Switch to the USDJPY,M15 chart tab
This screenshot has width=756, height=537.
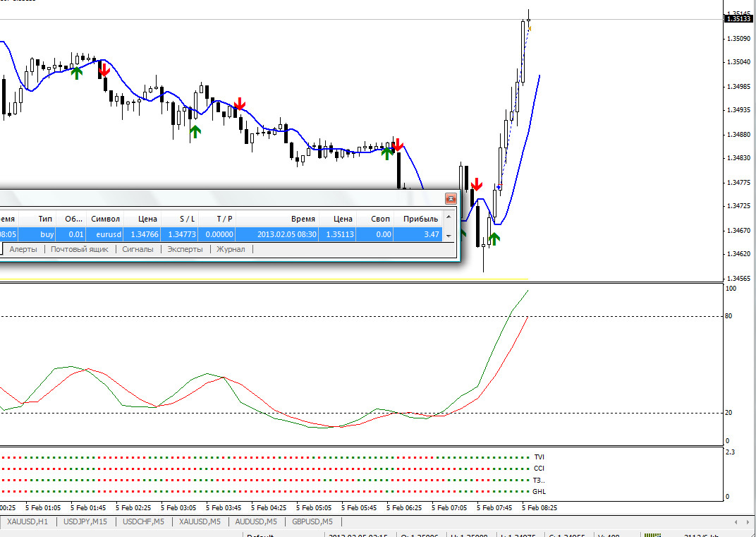tap(85, 521)
